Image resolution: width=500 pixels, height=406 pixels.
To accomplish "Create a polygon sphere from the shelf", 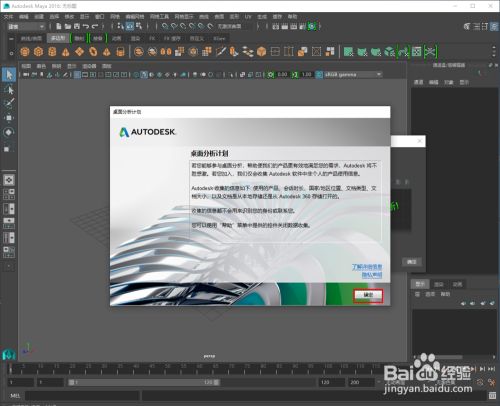I will coord(25,52).
